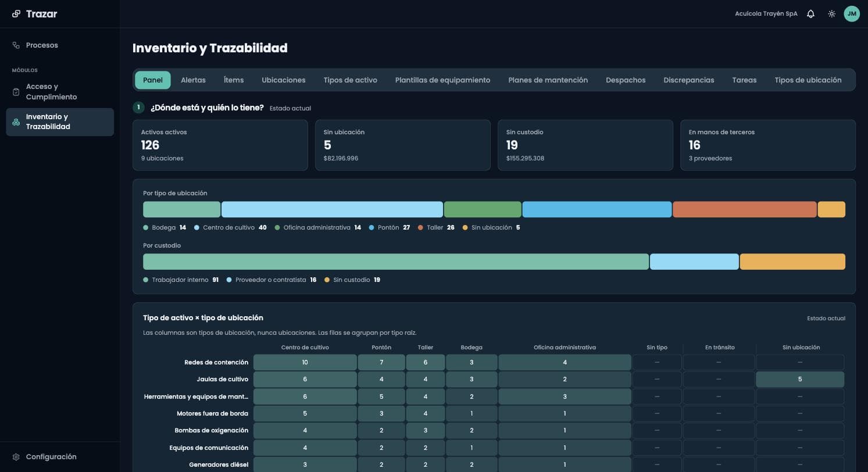Select the Panel tab
The height and width of the screenshot is (472, 868).
click(x=153, y=80)
